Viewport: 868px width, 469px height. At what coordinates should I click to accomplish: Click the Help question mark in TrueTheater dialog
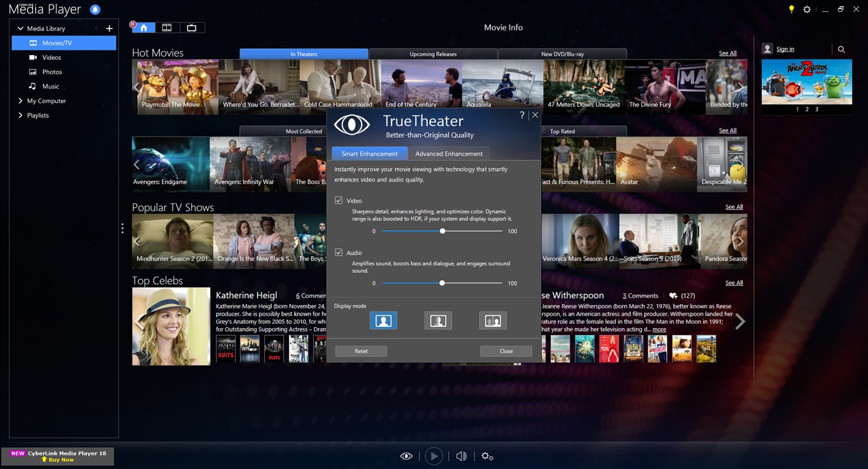point(521,115)
